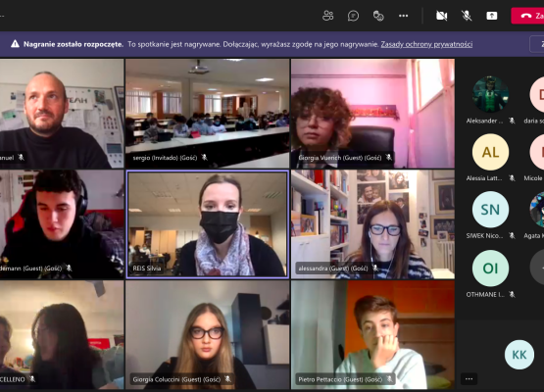Click the Agata avatar picture
This screenshot has width=544, height=392.
[537, 210]
